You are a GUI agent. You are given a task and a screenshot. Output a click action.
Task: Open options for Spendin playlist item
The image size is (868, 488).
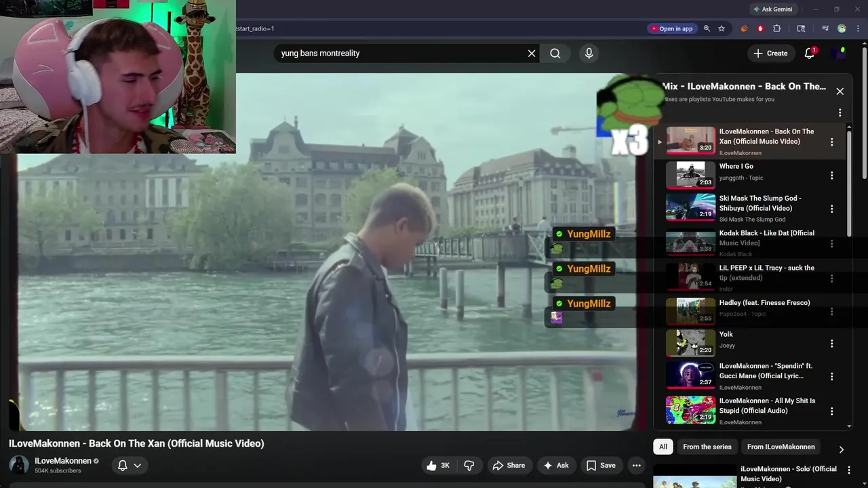click(832, 376)
